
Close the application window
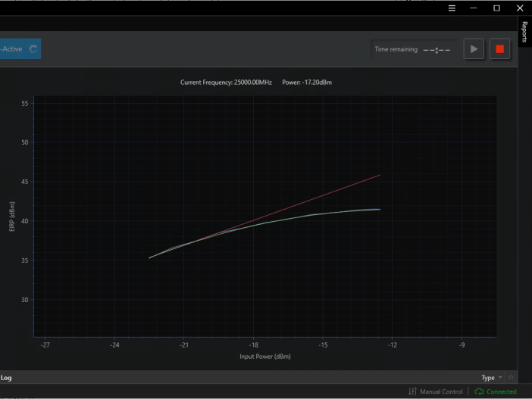coord(519,8)
